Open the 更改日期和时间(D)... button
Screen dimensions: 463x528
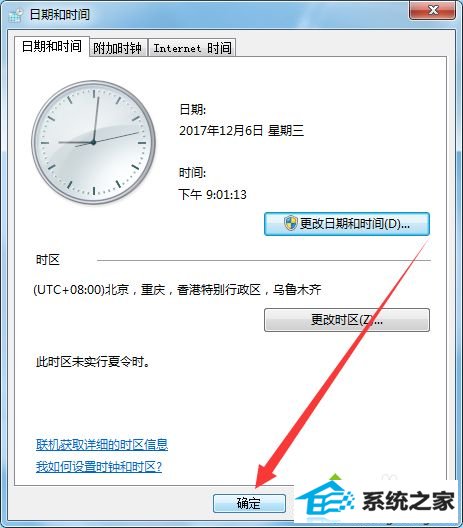[x=347, y=224]
